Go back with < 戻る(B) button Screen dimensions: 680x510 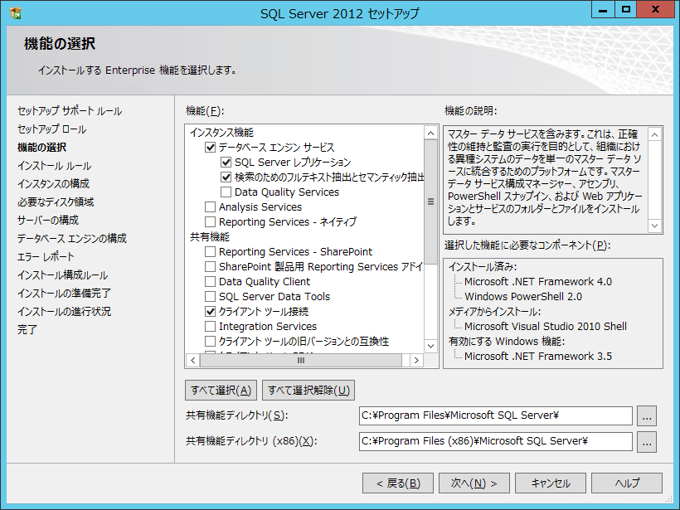(x=398, y=483)
